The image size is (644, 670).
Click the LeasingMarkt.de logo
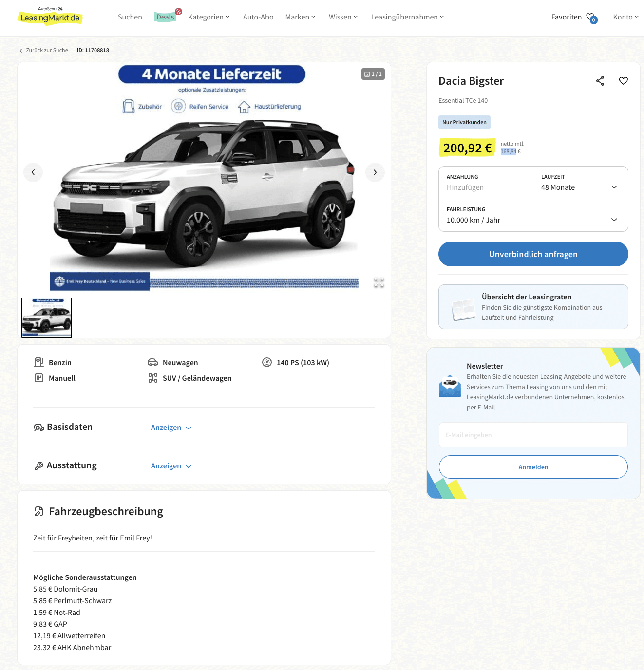click(50, 17)
